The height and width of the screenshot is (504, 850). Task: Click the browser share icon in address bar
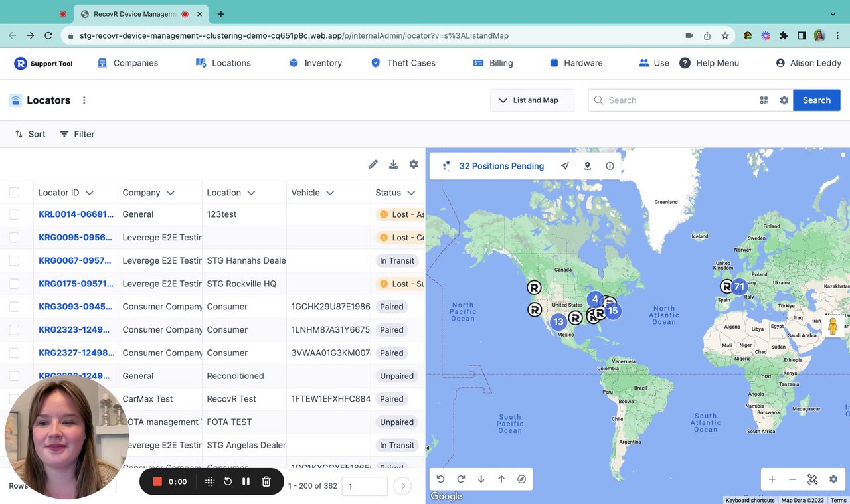[x=707, y=35]
